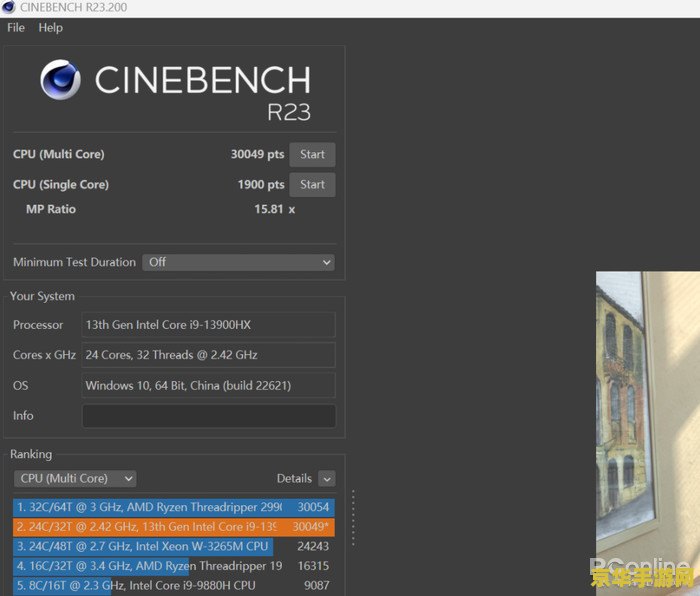Select ranking row 5 Intel Core i9-9880H
700x596 pixels.
click(x=174, y=586)
